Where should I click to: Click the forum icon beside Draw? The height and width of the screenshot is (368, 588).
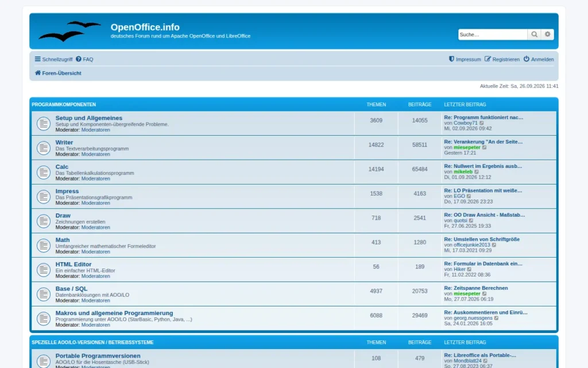pyautogui.click(x=44, y=221)
